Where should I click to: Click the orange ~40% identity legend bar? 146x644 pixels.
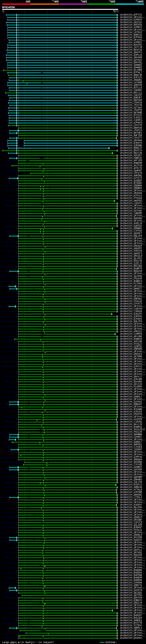click(45, 4)
